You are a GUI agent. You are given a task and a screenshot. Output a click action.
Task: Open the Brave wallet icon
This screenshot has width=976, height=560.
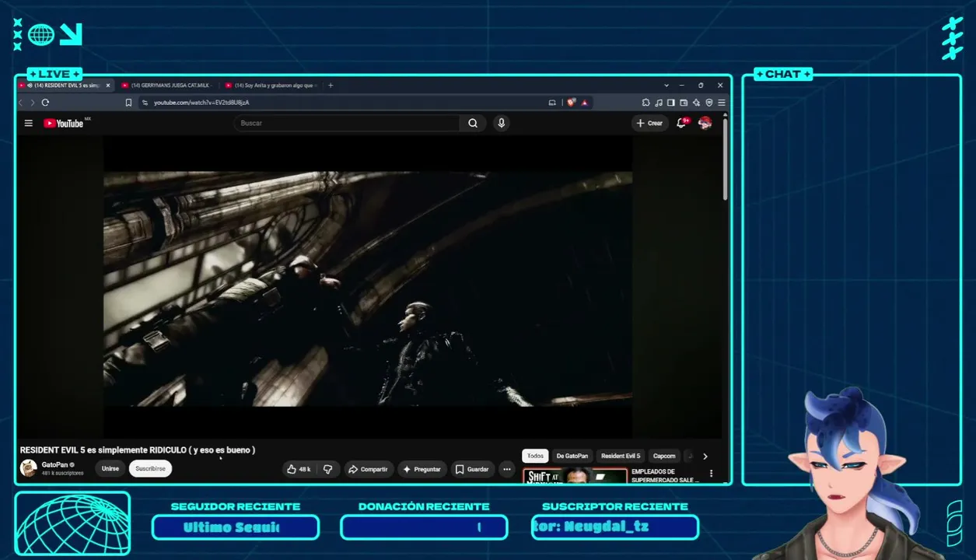point(684,102)
